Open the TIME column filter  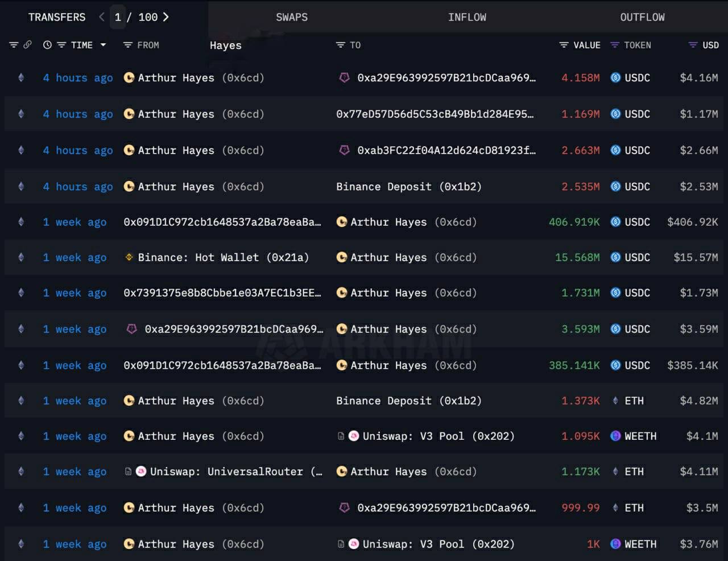61,45
